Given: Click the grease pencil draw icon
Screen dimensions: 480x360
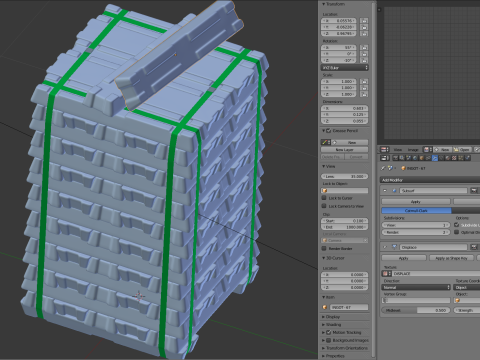Looking at the screenshot, I should click(325, 142).
